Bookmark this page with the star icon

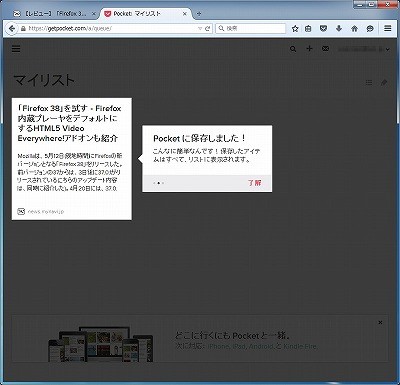[295, 29]
